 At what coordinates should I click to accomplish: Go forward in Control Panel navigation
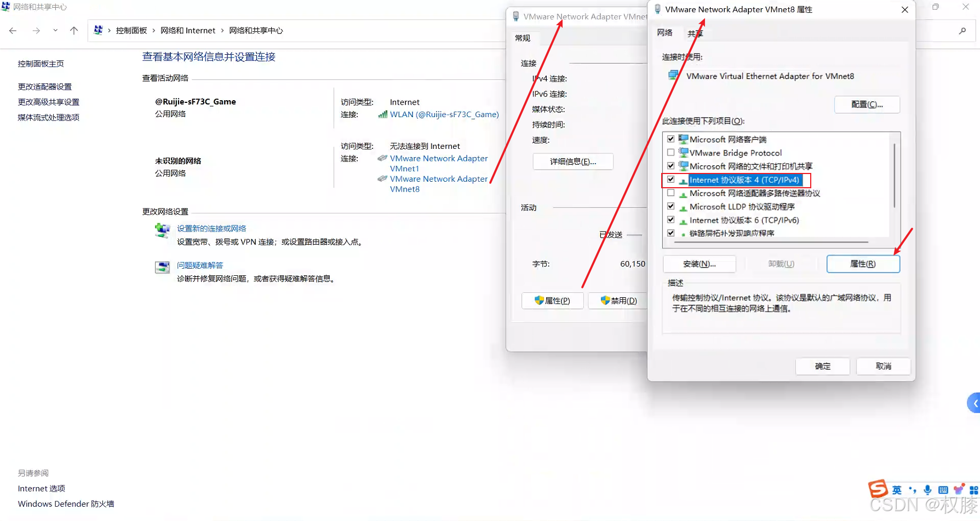click(x=36, y=31)
